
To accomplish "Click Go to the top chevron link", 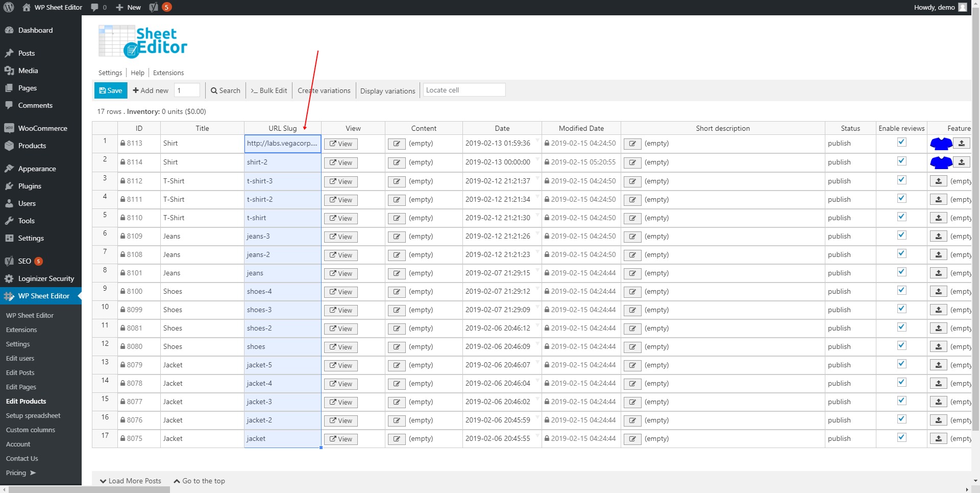I will tap(199, 481).
